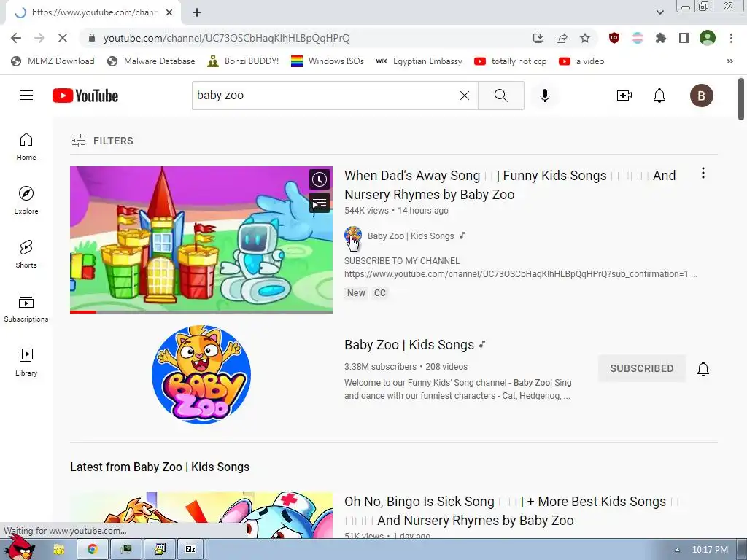Open Oh No, Bingo Is Sick Song title
This screenshot has width=747, height=560.
[511, 511]
